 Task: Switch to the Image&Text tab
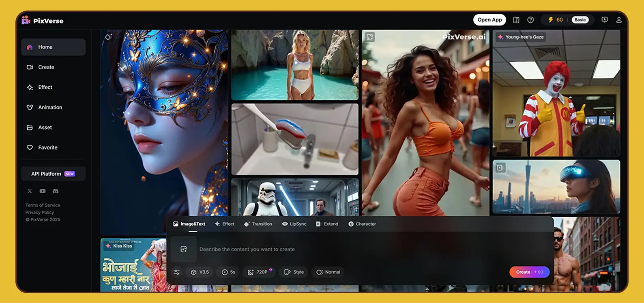(x=189, y=224)
